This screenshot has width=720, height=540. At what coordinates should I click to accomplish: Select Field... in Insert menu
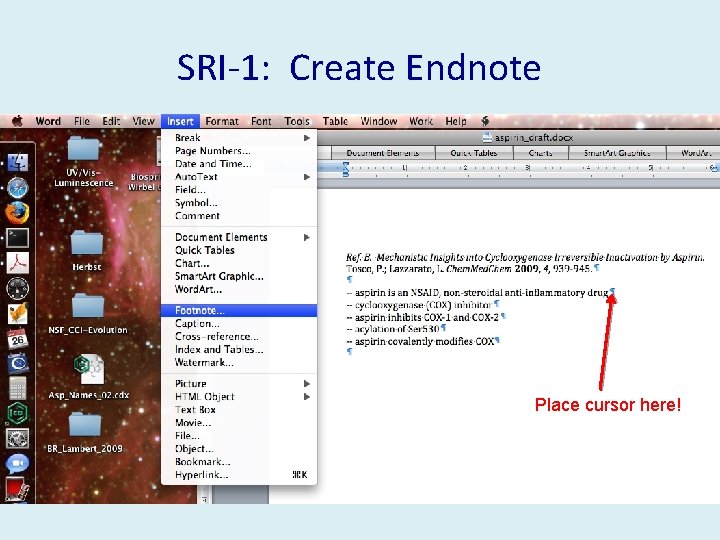[x=239, y=189]
